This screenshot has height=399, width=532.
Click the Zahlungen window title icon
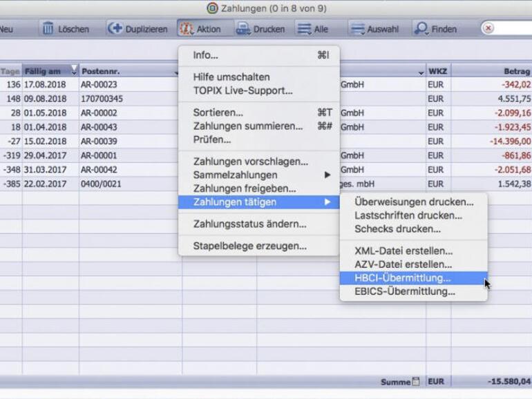(212, 8)
